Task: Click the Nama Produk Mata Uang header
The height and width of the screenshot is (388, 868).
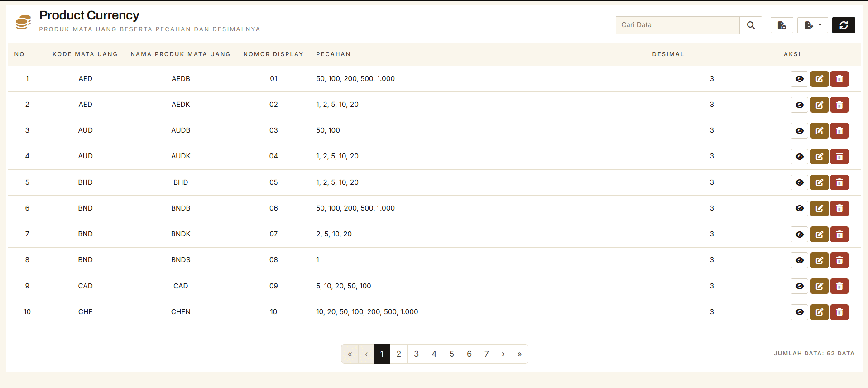Action: point(181,54)
